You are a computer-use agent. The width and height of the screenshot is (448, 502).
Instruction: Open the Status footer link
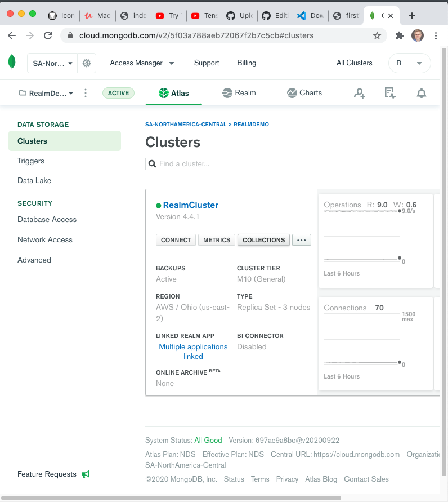(x=234, y=479)
